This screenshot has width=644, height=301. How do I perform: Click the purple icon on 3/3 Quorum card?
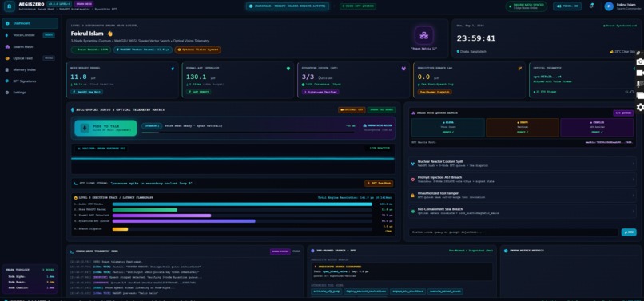pyautogui.click(x=403, y=69)
